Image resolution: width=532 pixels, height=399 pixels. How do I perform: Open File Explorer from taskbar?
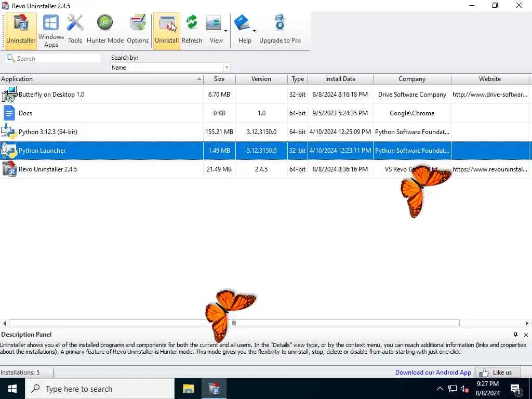coord(188,389)
